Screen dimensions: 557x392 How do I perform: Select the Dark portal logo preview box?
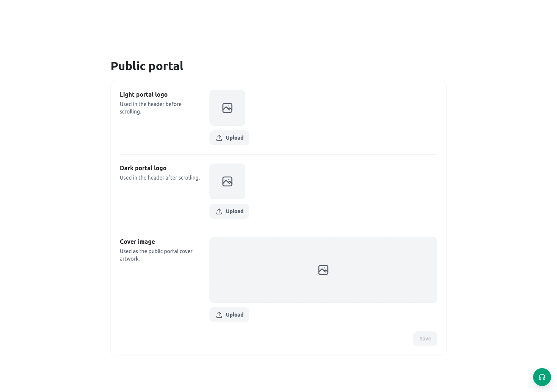(x=227, y=181)
